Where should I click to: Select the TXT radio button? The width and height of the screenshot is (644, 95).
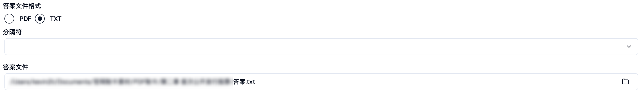coord(40,19)
